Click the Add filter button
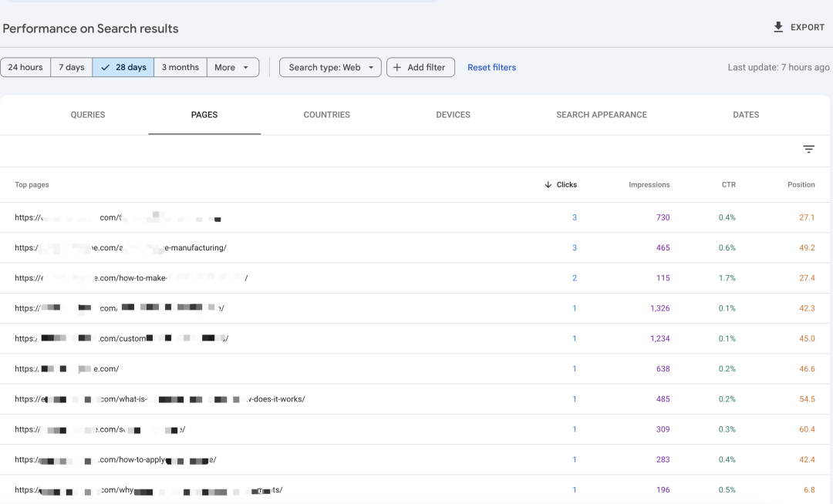The height and width of the screenshot is (504, 833). tap(421, 67)
